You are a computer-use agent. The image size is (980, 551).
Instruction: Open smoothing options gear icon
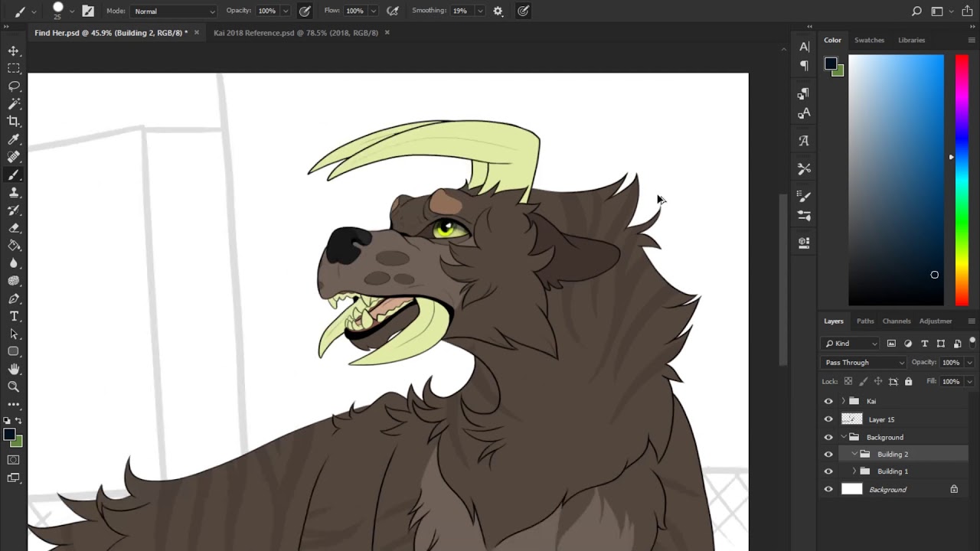click(x=498, y=11)
